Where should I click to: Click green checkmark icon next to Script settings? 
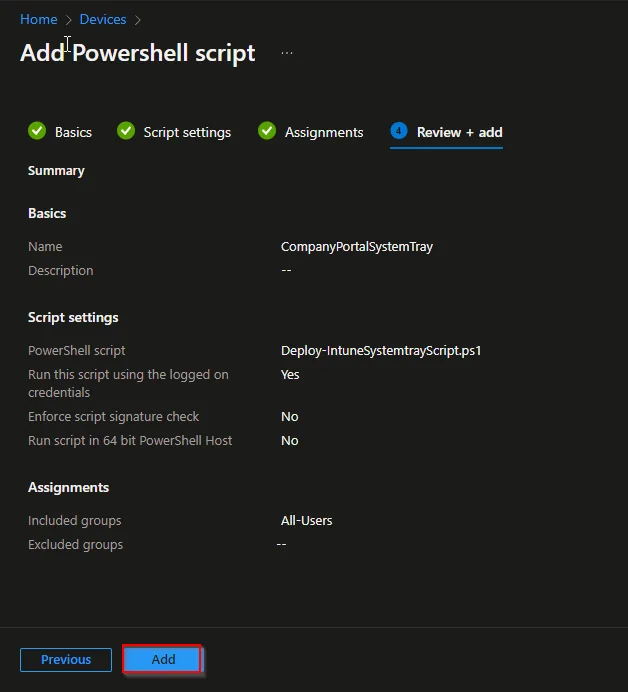(x=126, y=131)
